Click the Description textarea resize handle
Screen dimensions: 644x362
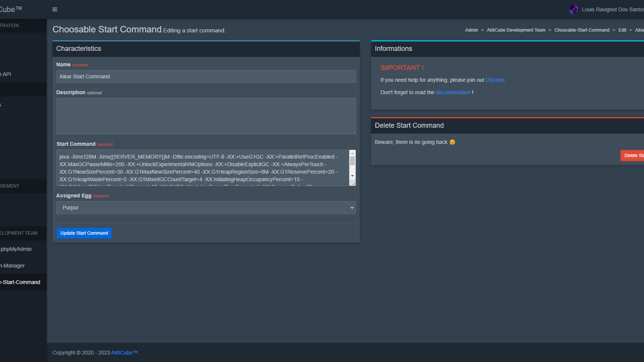tap(354, 132)
